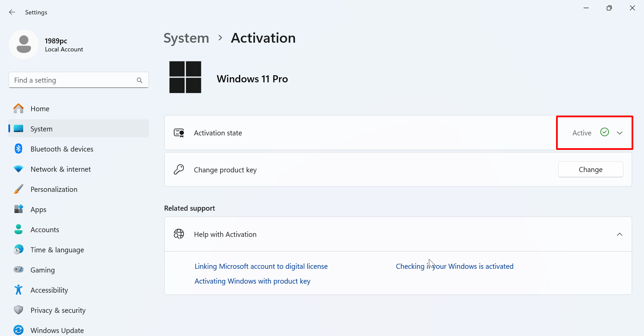This screenshot has width=644, height=336.
Task: Click the Find a setting search box
Action: point(79,80)
